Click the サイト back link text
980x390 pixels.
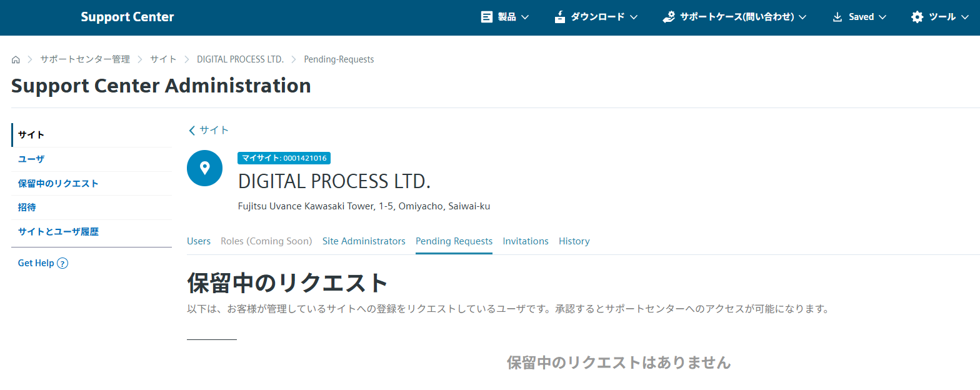click(214, 131)
